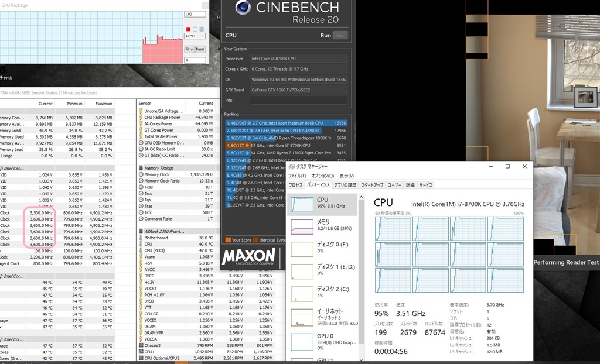This screenshot has height=364, width=600.
Task: Switch to アプリの履歴 tab
Action: click(345, 185)
